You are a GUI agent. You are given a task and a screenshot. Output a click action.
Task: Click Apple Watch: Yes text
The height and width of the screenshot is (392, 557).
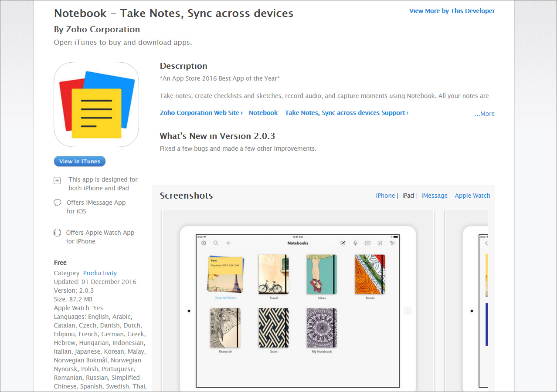pos(78,308)
